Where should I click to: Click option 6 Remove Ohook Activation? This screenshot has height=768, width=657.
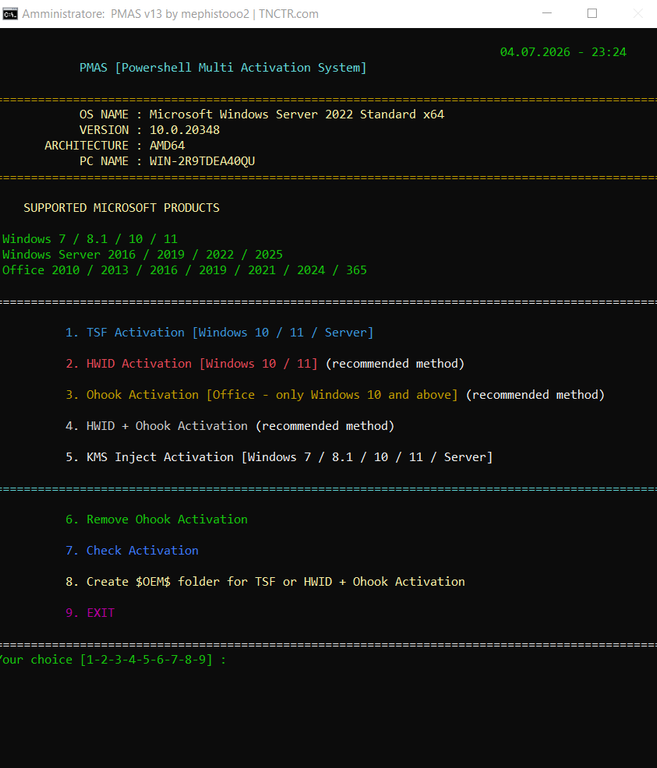click(156, 519)
